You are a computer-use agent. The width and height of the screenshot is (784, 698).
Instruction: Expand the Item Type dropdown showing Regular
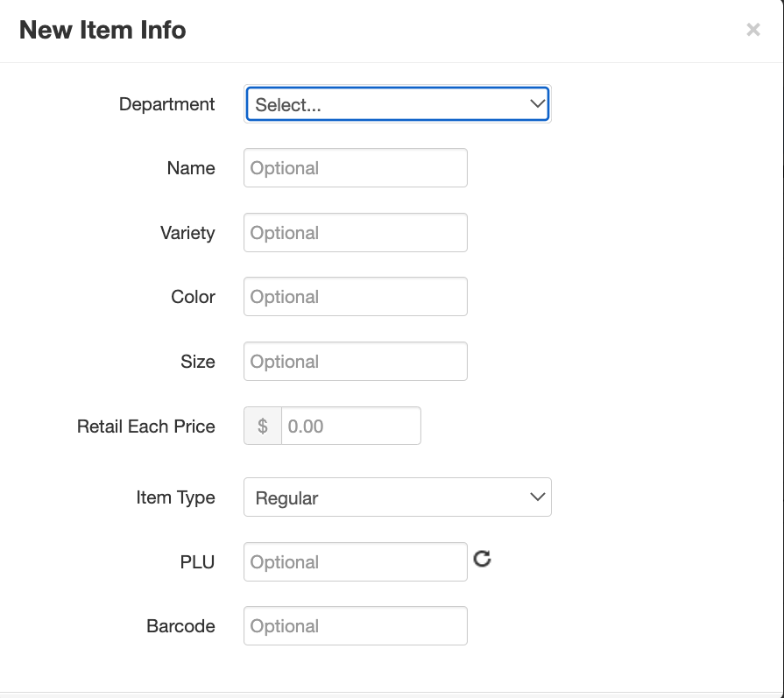(398, 497)
